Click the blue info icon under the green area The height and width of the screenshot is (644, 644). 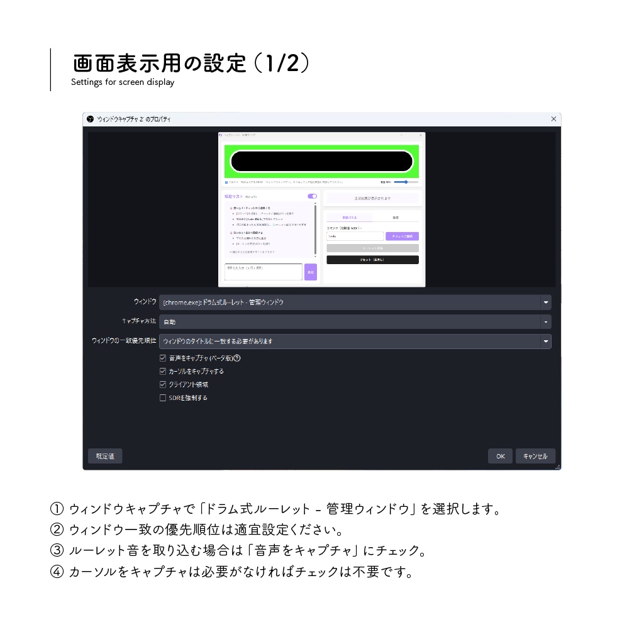pos(226,182)
